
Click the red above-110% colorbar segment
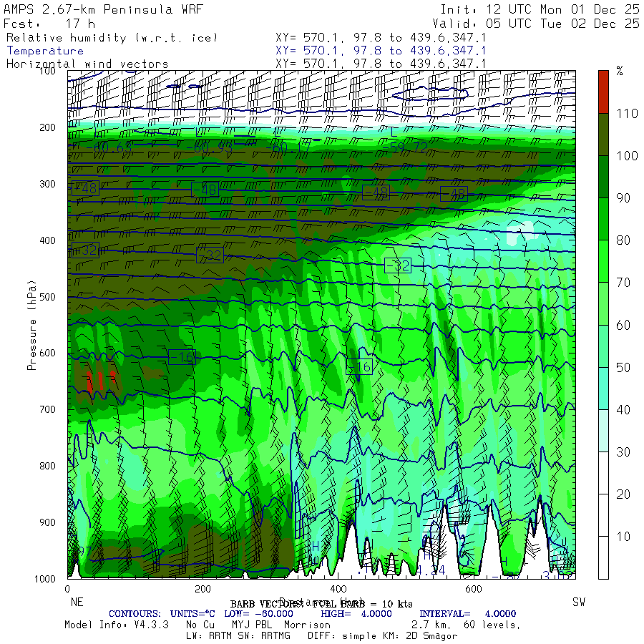(x=603, y=92)
